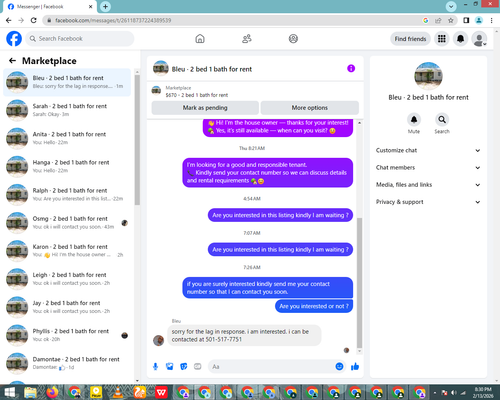
Task: Mute this conversation with bell icon
Action: pyautogui.click(x=414, y=119)
